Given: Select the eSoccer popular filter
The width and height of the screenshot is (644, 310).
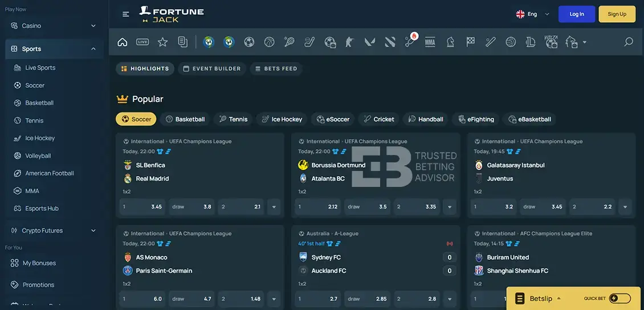Looking at the screenshot, I should click(333, 119).
